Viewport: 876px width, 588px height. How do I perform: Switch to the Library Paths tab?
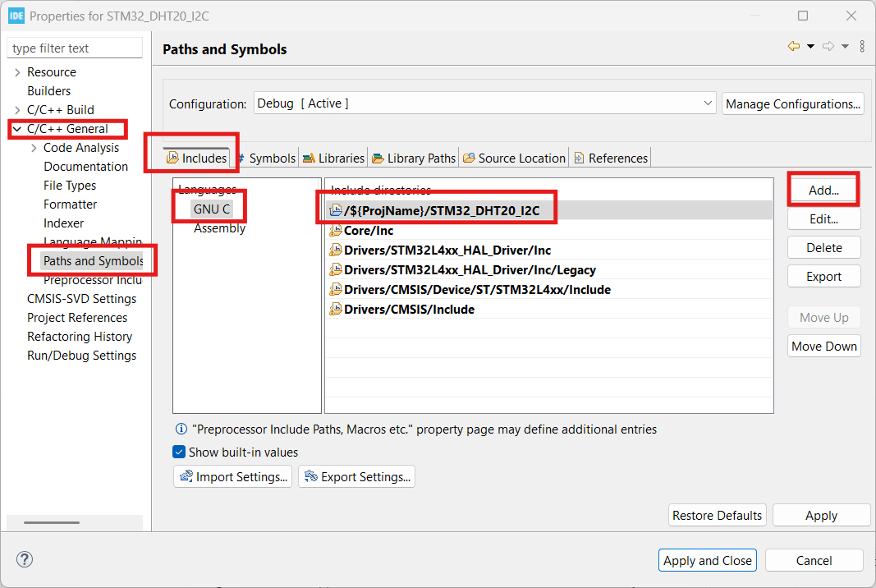[414, 158]
